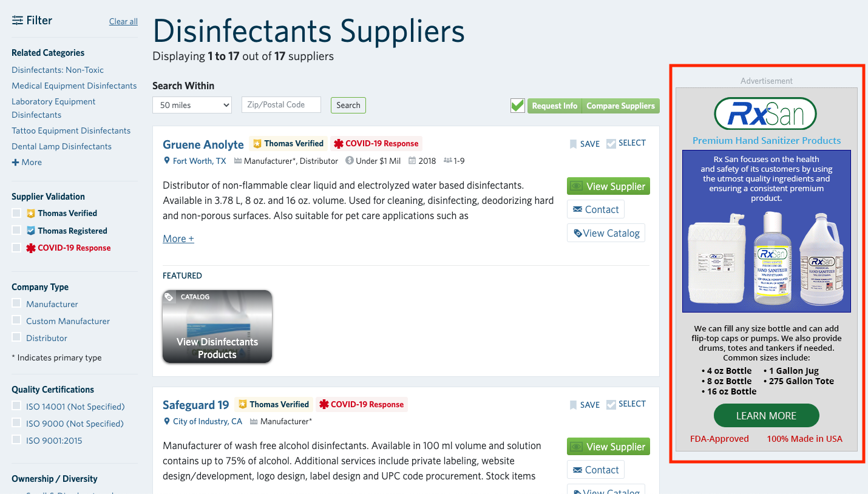The width and height of the screenshot is (868, 494).
Task: Click the location pin for Fort Worth, TX
Action: pos(167,161)
